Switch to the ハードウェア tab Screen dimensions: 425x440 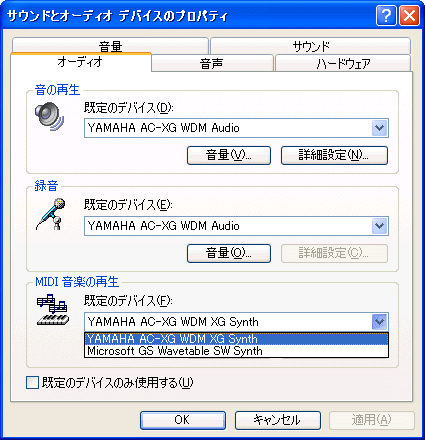tap(343, 63)
